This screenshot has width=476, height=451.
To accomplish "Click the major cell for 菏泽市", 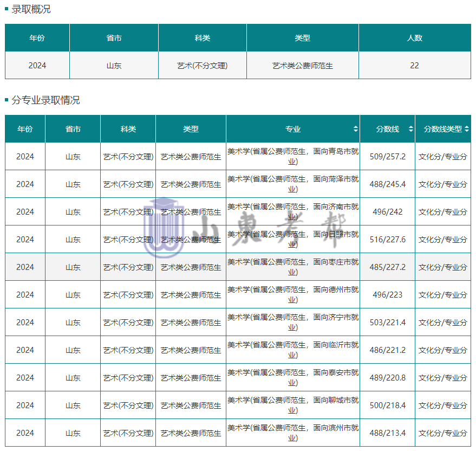I will point(292,184).
